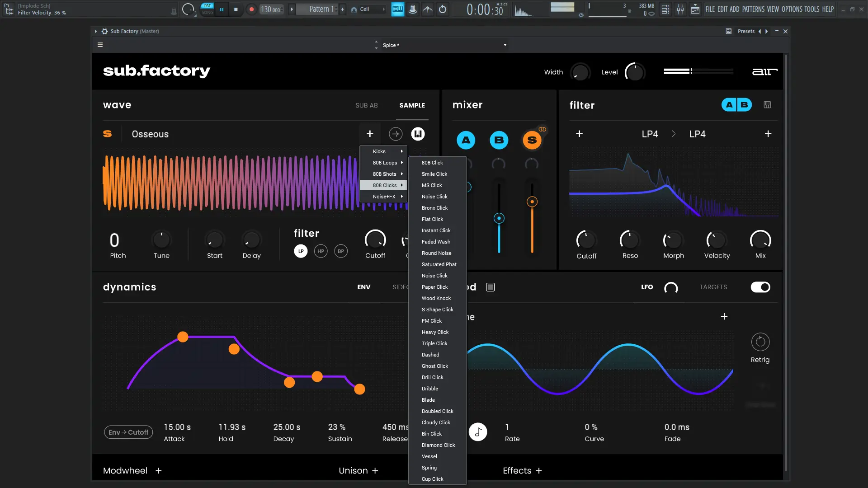Open the Spice preset dropdown

click(505, 45)
